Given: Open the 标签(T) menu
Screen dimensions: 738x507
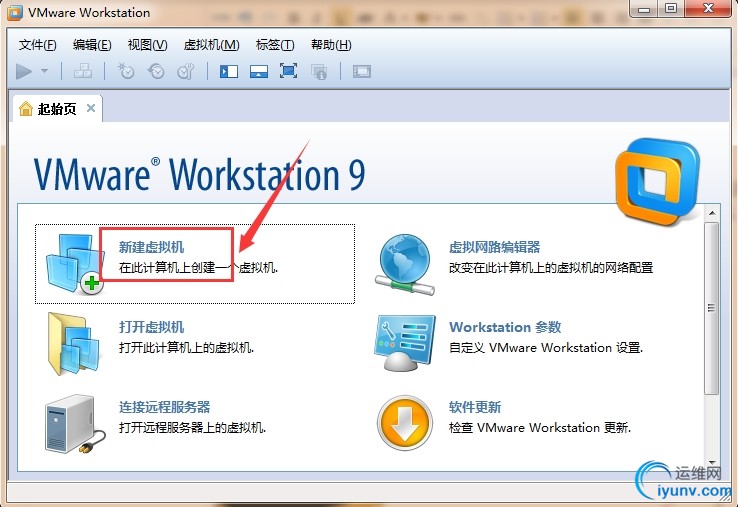Looking at the screenshot, I should click(x=275, y=45).
